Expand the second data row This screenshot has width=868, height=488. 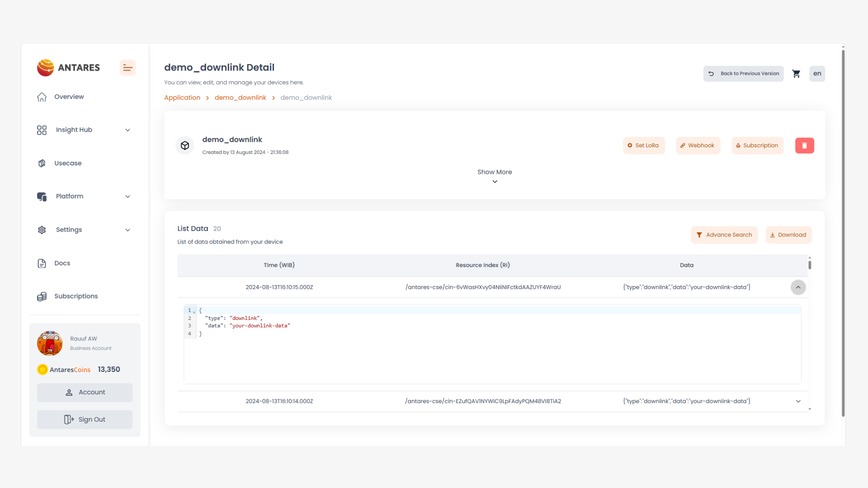(x=798, y=401)
